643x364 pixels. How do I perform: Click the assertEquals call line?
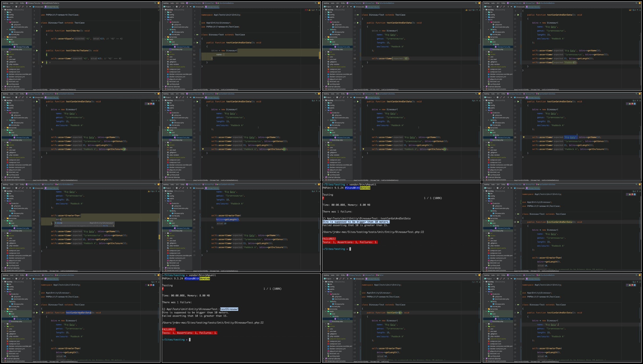tap(87, 39)
